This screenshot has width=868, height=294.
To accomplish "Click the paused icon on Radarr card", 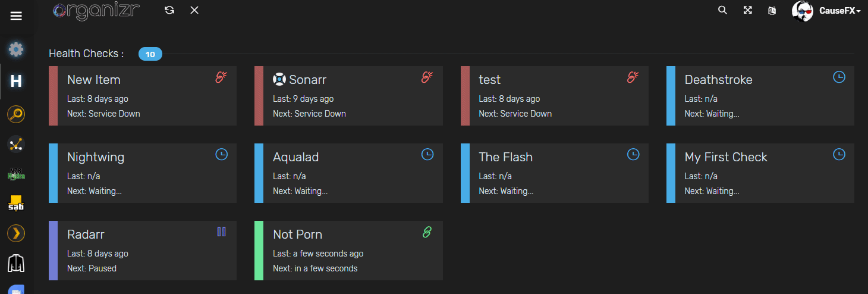I will point(222,232).
